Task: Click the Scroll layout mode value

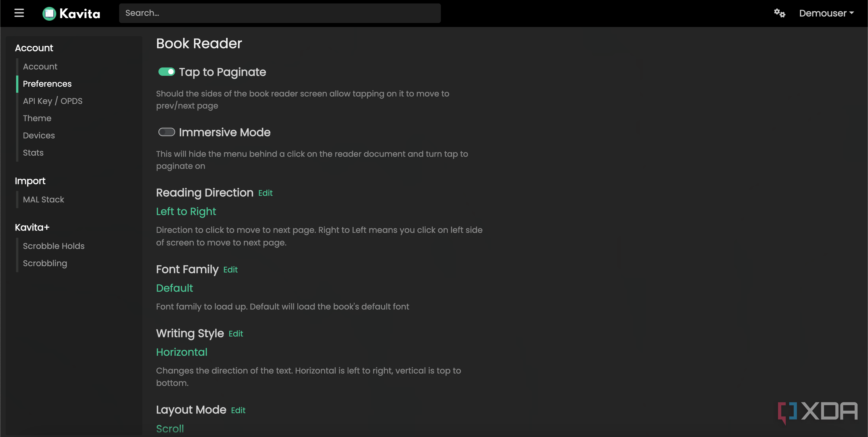Action: pyautogui.click(x=170, y=429)
